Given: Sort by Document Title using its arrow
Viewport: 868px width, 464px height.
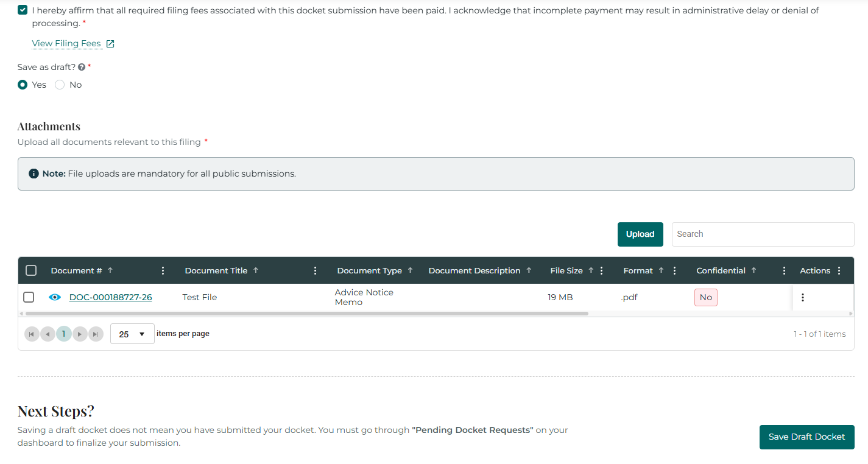Looking at the screenshot, I should (256, 270).
